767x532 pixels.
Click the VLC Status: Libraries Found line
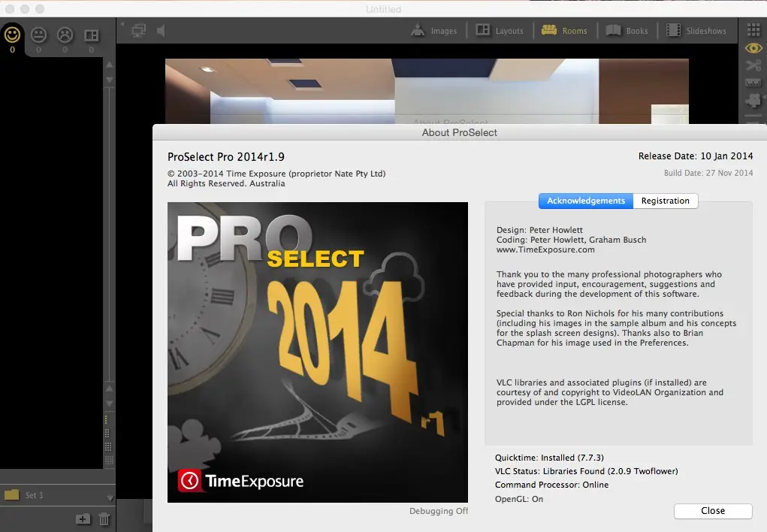(x=587, y=471)
